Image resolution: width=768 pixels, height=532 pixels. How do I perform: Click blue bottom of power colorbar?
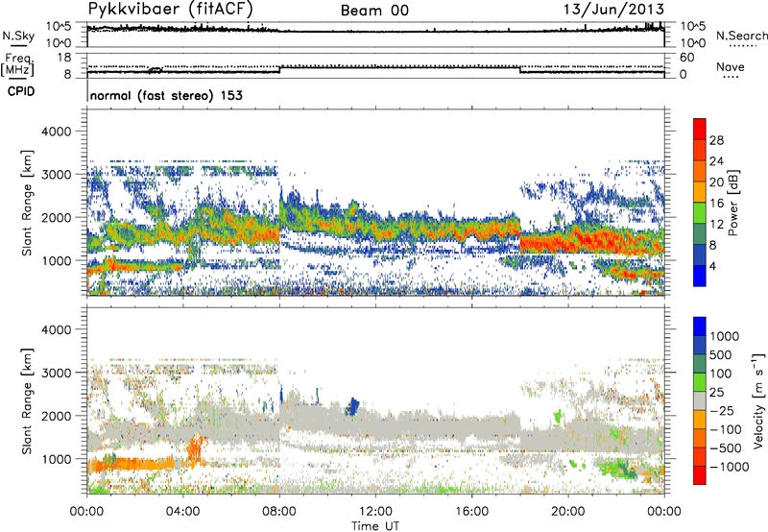point(700,277)
